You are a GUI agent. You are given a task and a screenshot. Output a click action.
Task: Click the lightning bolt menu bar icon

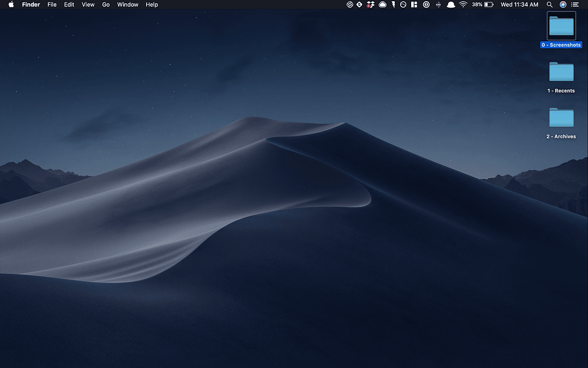(x=394, y=5)
